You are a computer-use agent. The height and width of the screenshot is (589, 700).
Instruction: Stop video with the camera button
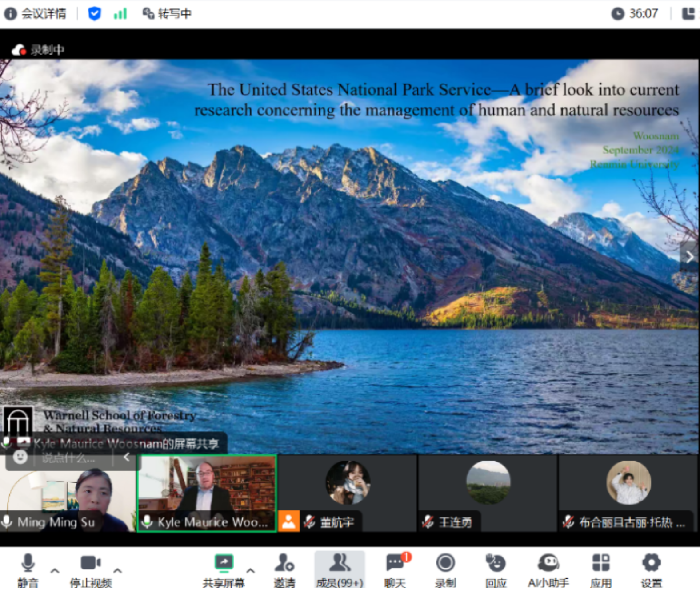[x=91, y=563]
